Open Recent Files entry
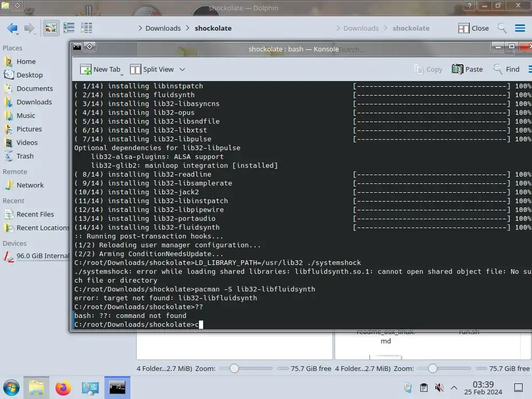 (x=35, y=215)
